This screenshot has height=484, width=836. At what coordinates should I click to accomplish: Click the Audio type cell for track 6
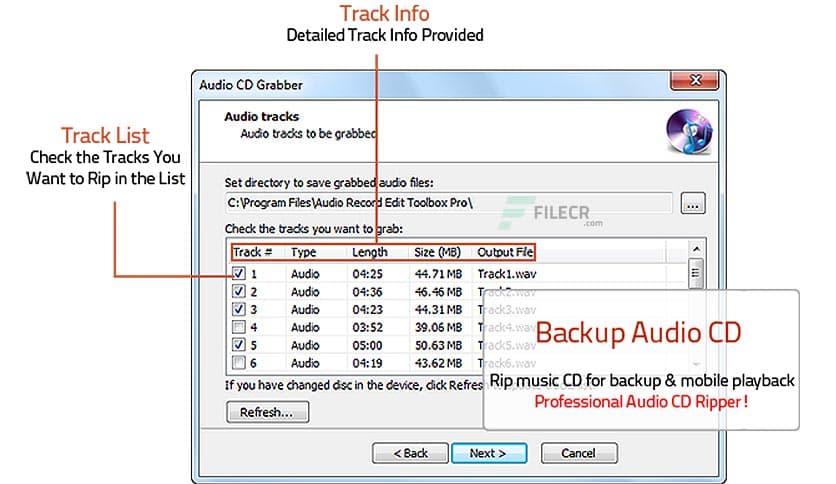(305, 363)
